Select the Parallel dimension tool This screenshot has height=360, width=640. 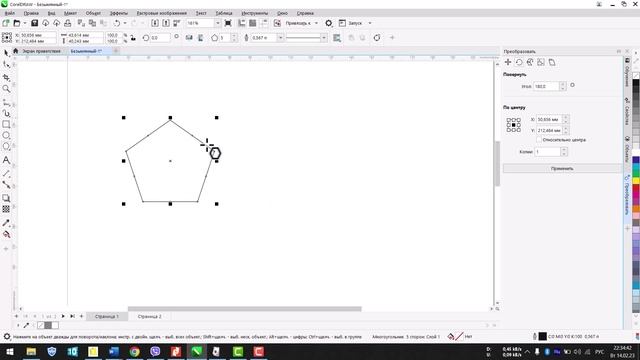(6, 173)
